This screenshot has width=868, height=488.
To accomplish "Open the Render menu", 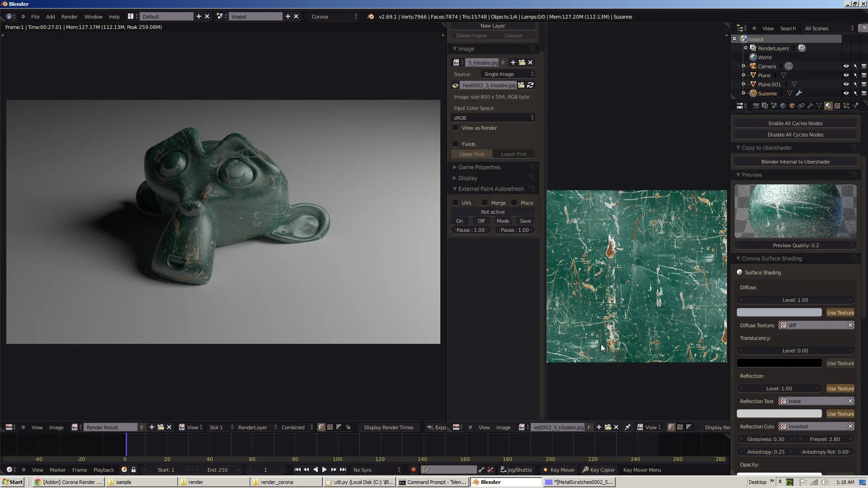I will click(69, 17).
